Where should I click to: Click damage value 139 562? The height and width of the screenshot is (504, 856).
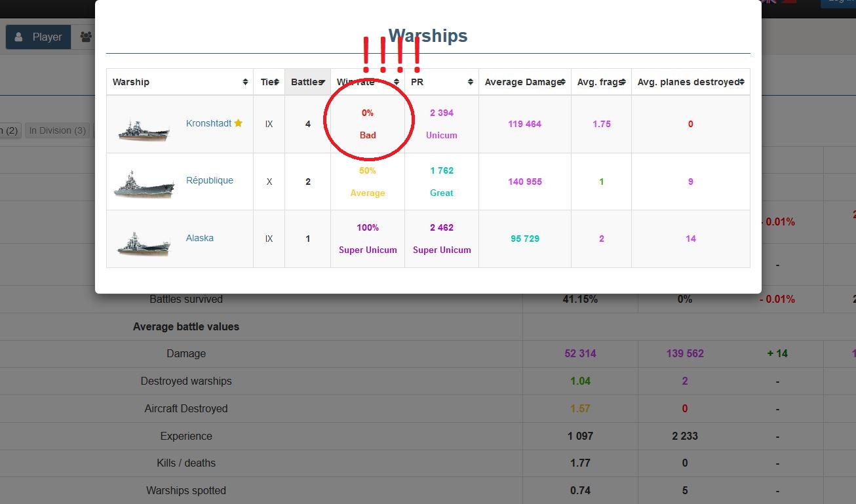685,353
